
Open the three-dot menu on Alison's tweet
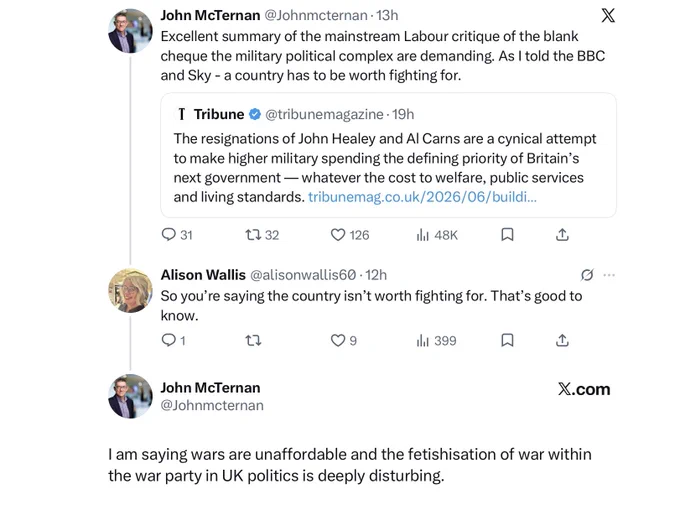(x=609, y=275)
